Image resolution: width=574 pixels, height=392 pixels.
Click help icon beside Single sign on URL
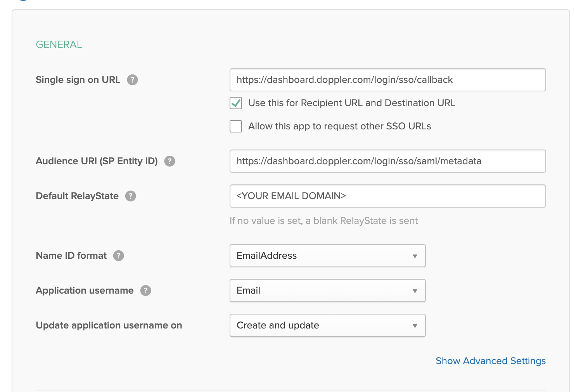[x=132, y=80]
